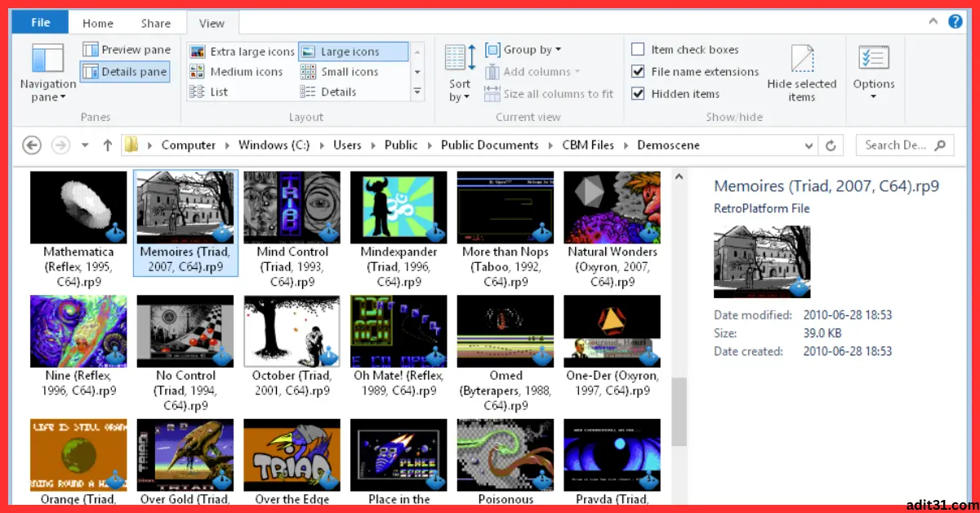Go back with the Back arrow
Viewport: 980px width, 513px height.
click(x=32, y=145)
